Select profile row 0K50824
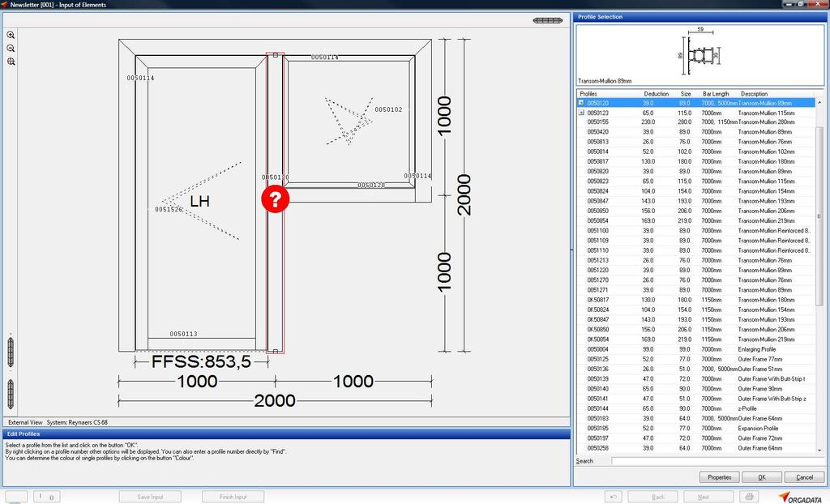Image resolution: width=830 pixels, height=504 pixels. pyautogui.click(x=696, y=310)
